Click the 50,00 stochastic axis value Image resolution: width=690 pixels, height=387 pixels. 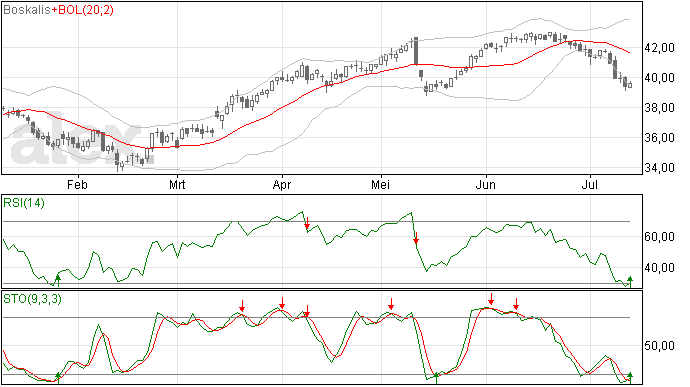tap(659, 346)
